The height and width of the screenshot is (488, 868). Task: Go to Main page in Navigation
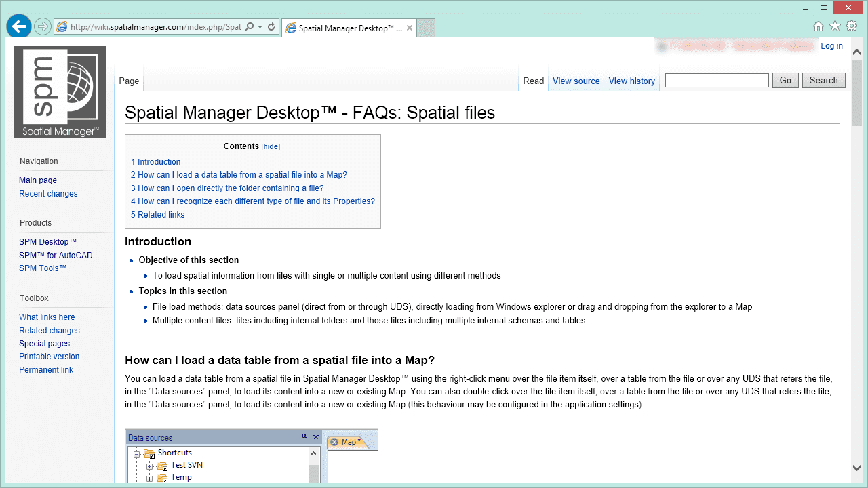38,180
